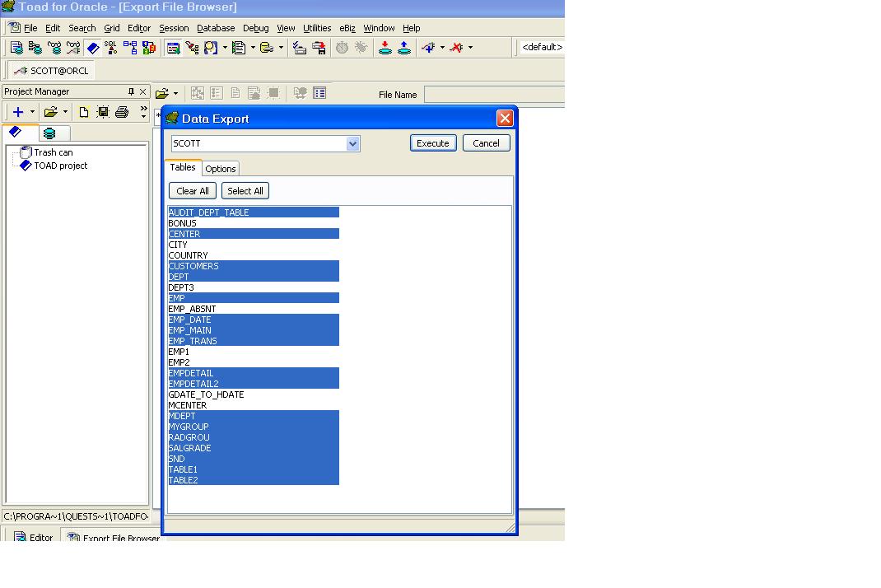Click the Select All button
Viewport: 881px width, 588px height.
coord(245,191)
